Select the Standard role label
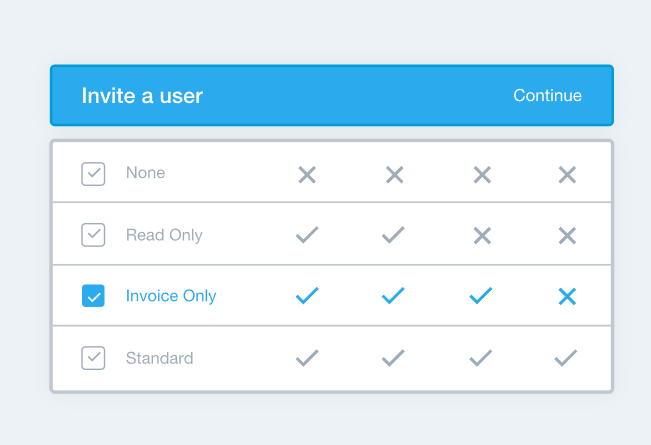 coord(159,358)
